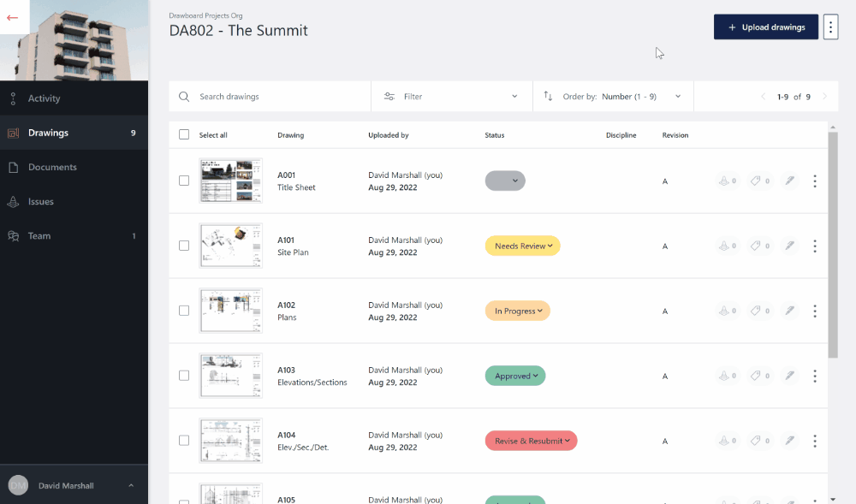Click the search drawings magnifier icon
856x504 pixels.
183,97
